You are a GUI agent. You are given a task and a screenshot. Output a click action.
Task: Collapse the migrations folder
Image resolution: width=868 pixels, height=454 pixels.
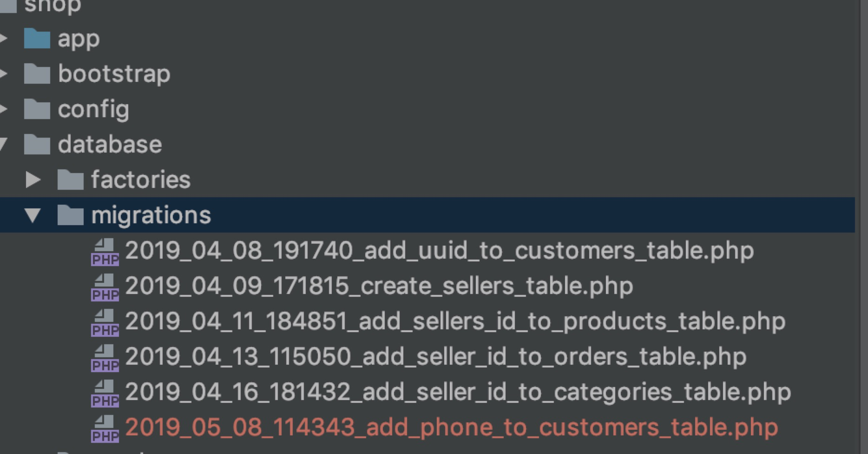click(32, 215)
